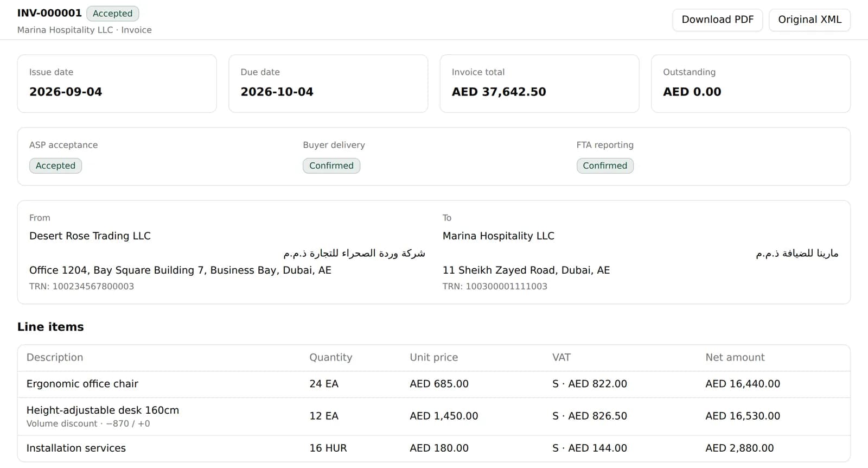This screenshot has height=468, width=868.
Task: Click the VAT amount AED 822.00
Action: [590, 384]
